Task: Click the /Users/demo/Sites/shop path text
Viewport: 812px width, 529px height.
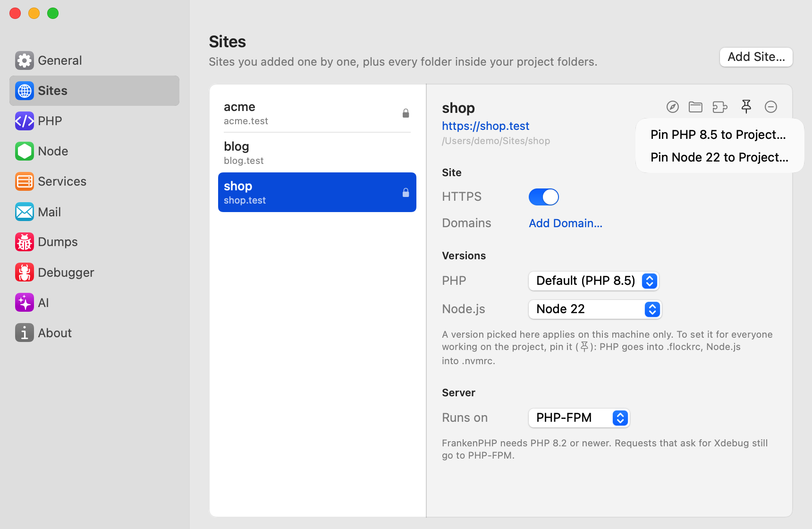Action: coord(496,141)
